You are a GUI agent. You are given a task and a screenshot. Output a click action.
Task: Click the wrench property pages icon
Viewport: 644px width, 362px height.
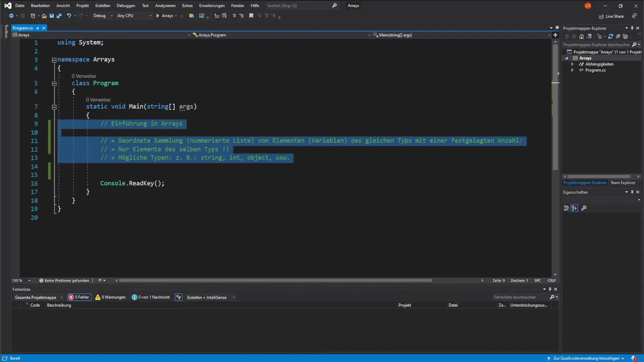coord(584,208)
